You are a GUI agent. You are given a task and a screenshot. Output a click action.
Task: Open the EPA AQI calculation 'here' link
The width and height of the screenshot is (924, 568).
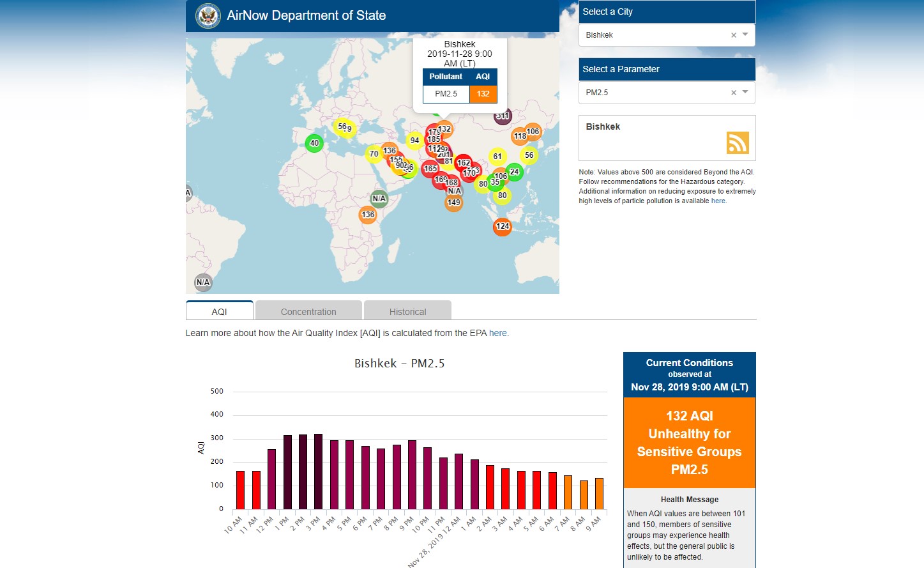[498, 333]
